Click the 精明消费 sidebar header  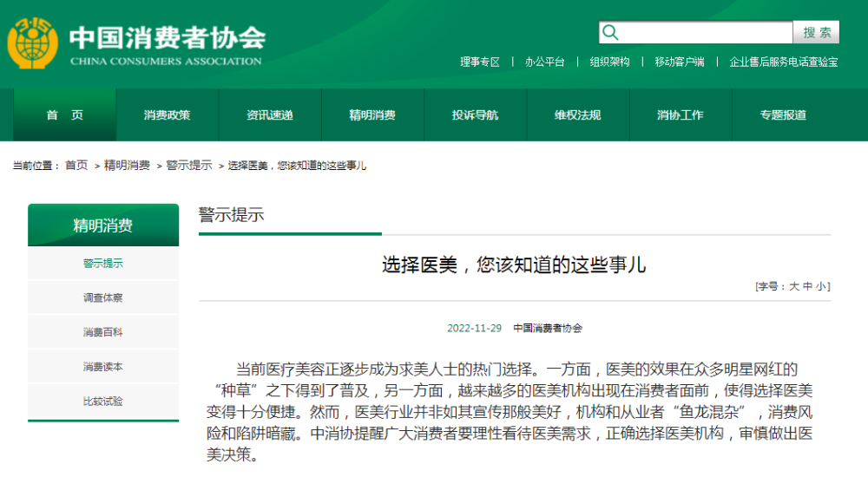tap(103, 225)
